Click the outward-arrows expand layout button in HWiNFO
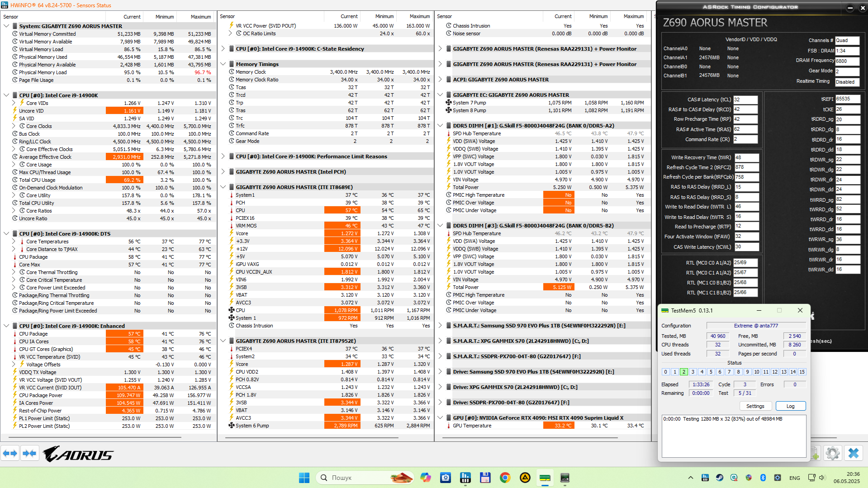The height and width of the screenshot is (488, 868). (x=10, y=453)
